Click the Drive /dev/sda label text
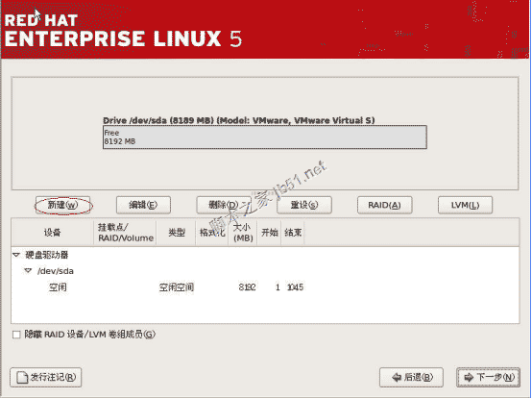The image size is (532, 399). [x=238, y=120]
